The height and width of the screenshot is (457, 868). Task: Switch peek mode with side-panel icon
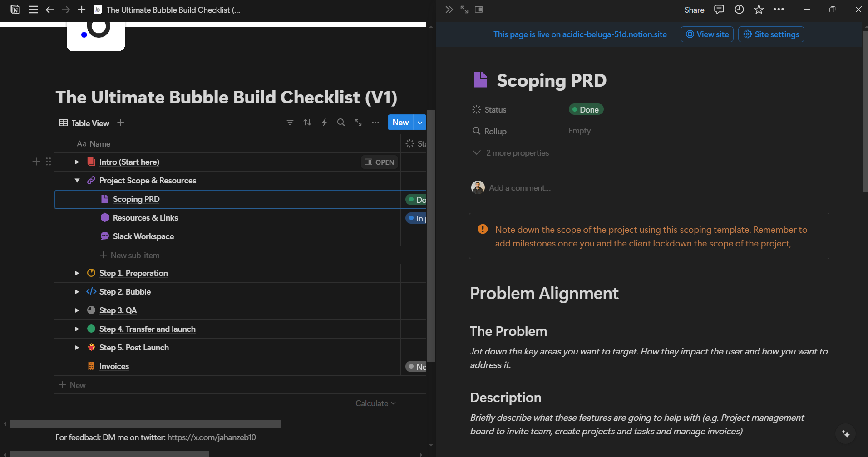[x=479, y=10]
